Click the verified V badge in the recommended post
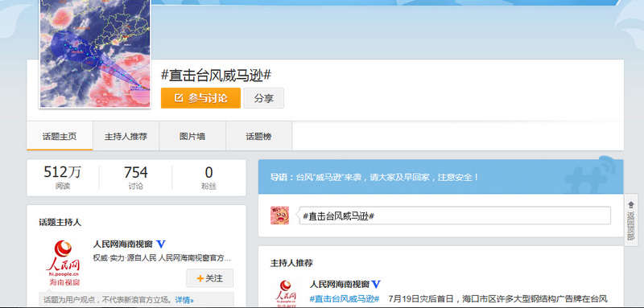This screenshot has height=308, width=644. point(376,284)
